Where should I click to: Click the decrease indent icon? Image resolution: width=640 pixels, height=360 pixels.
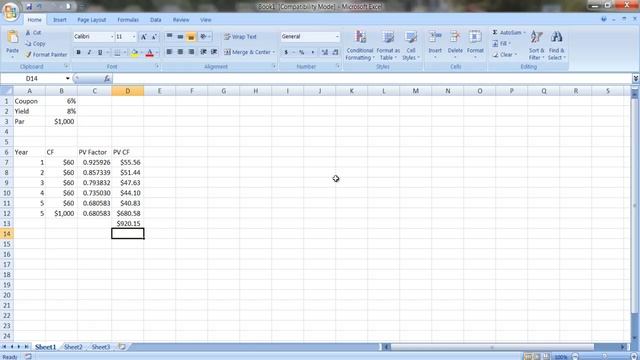tap(203, 52)
